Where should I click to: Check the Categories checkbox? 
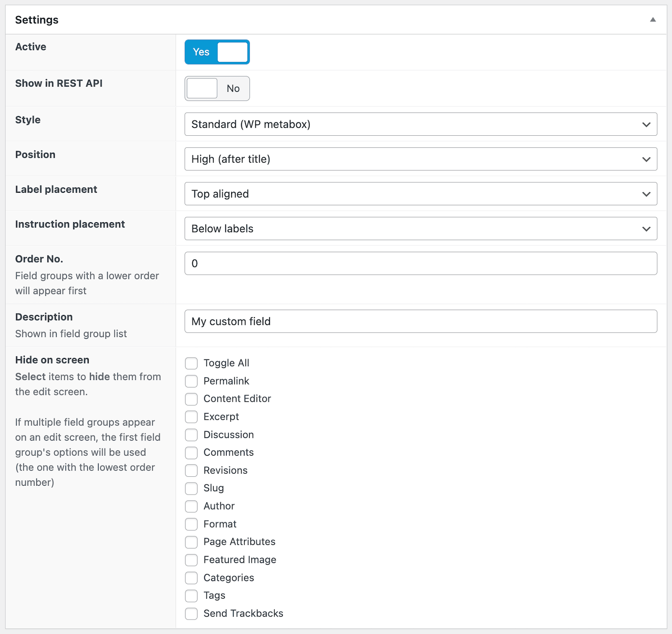191,578
